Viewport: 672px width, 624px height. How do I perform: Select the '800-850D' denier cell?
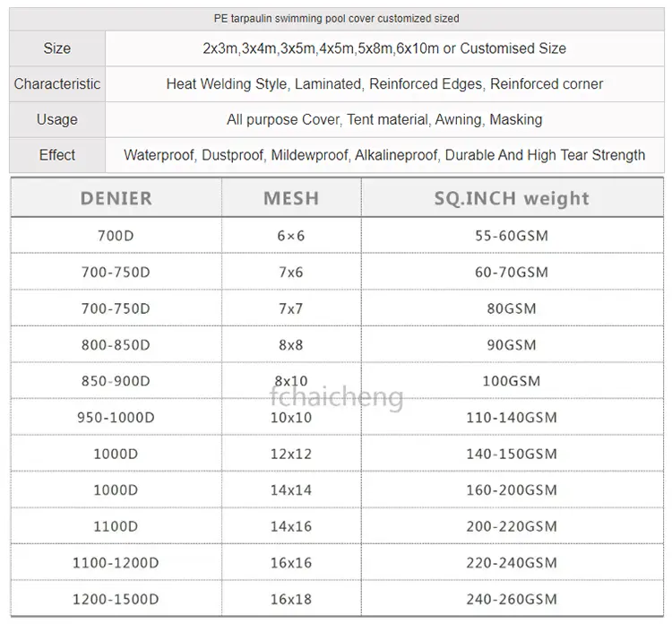116,345
